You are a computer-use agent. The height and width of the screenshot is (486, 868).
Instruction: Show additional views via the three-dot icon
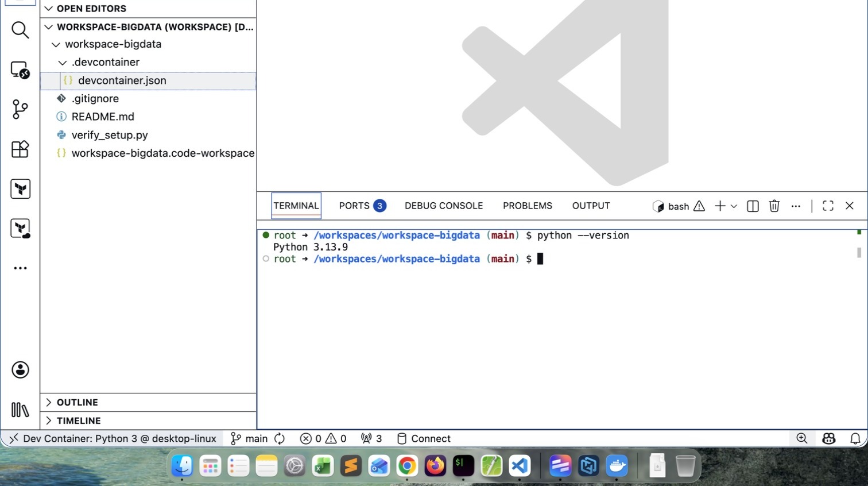click(x=20, y=268)
